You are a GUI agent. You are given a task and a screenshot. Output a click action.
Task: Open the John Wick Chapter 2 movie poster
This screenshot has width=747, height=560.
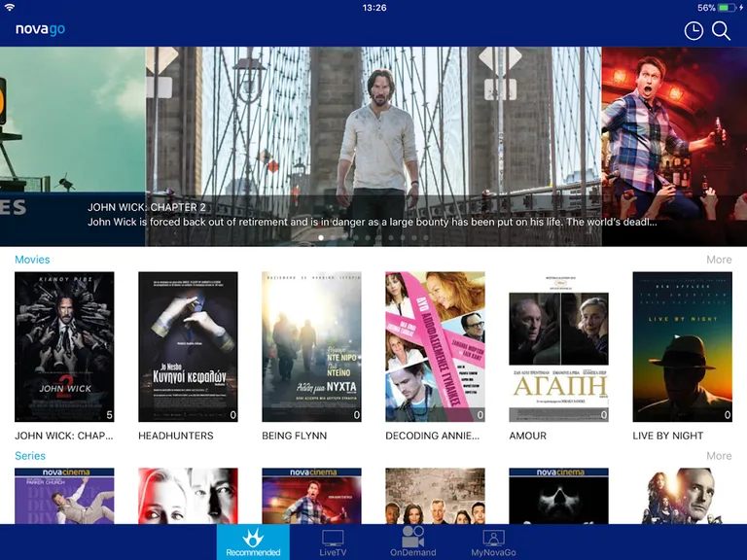tap(64, 347)
